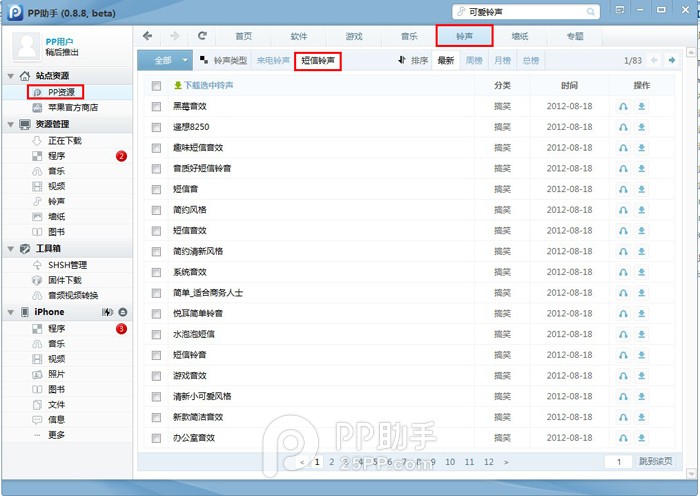Go back with the left arrow button
Viewport: 700px width, 496px height.
(x=147, y=36)
